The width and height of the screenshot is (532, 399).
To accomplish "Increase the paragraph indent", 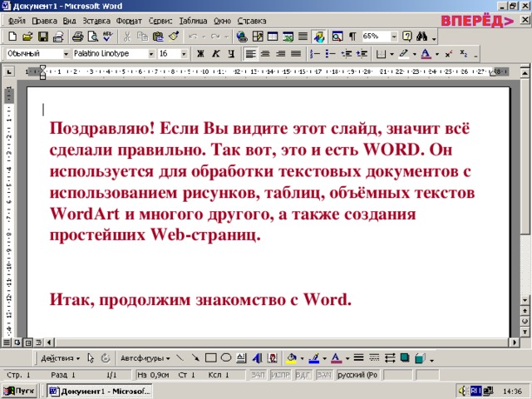I will [362, 53].
